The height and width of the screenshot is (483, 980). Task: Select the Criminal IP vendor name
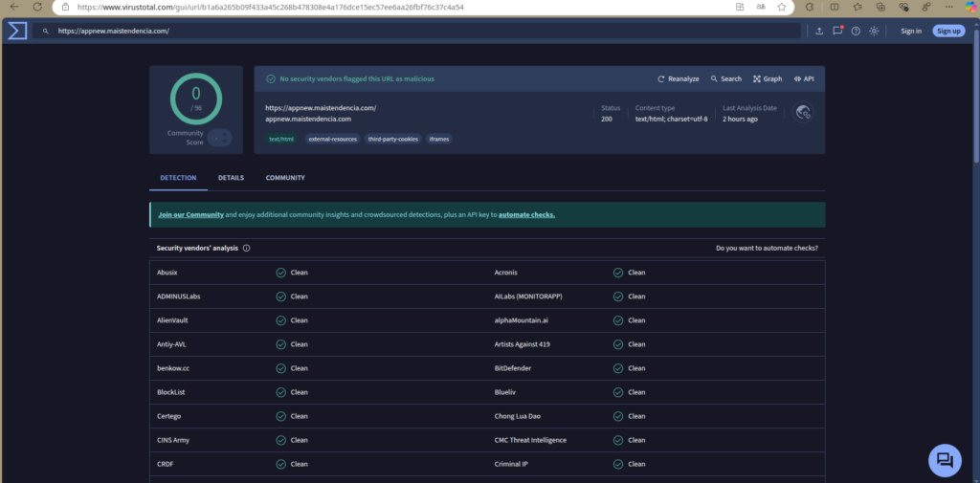tap(511, 464)
